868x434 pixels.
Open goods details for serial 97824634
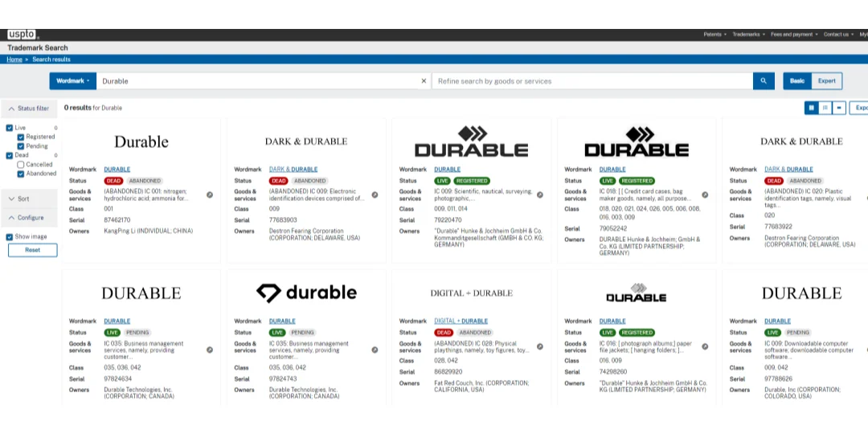[x=210, y=350]
